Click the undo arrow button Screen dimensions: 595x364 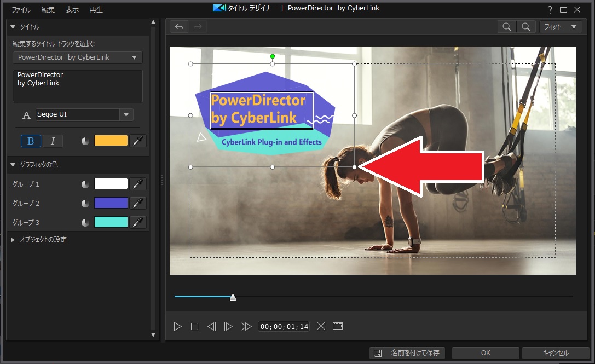179,27
